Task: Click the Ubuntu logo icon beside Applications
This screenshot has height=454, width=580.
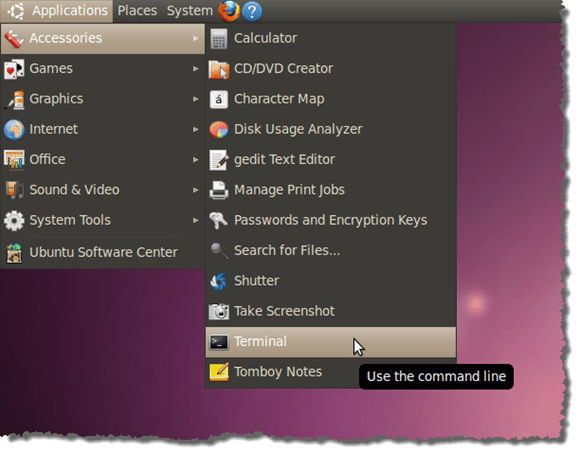Action: tap(16, 11)
